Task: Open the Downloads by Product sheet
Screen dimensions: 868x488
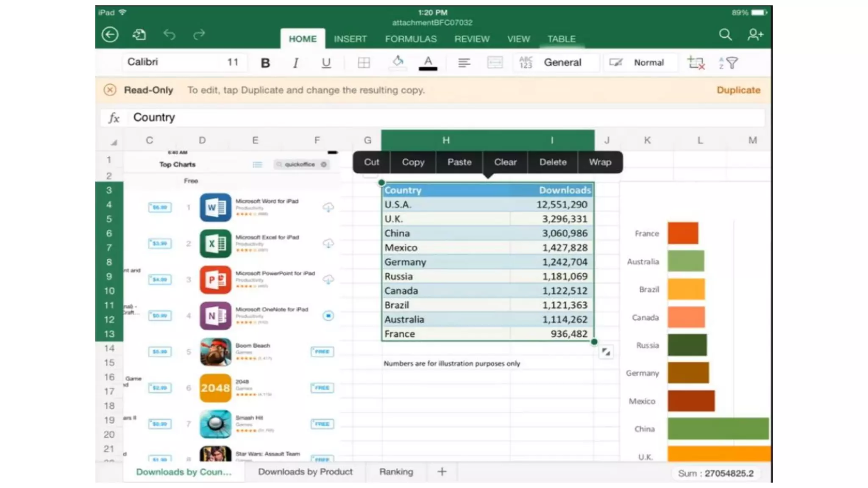Action: pos(305,471)
